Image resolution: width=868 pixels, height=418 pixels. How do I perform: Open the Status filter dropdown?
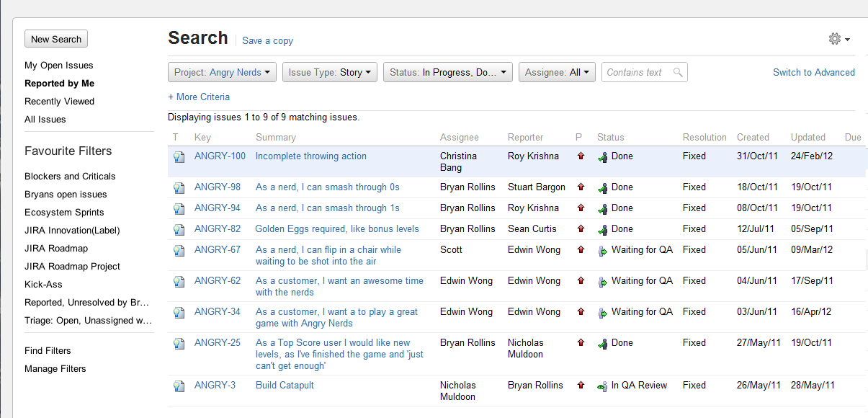click(447, 72)
